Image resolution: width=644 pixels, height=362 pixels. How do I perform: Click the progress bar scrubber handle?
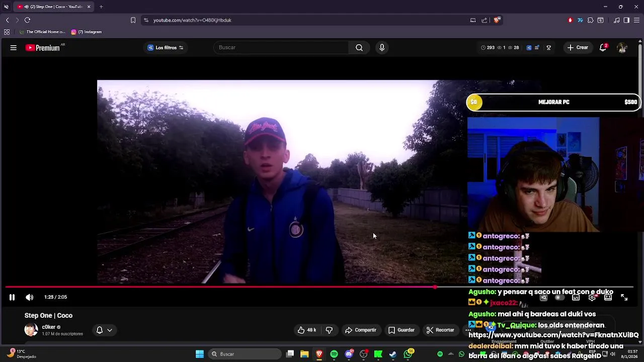[435, 287]
